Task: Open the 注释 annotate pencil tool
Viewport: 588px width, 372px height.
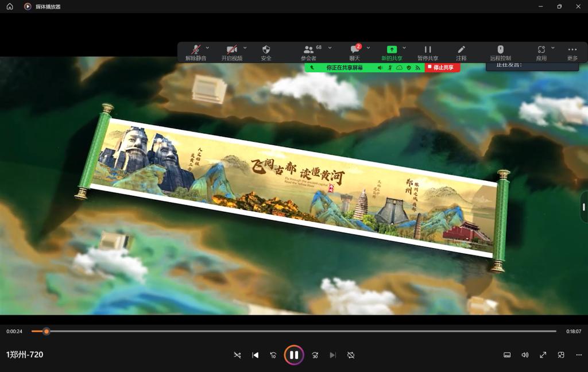Action: [x=461, y=51]
